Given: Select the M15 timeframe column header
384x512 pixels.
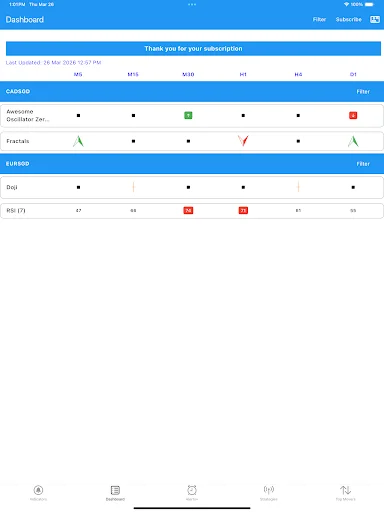Looking at the screenshot, I should (133, 74).
